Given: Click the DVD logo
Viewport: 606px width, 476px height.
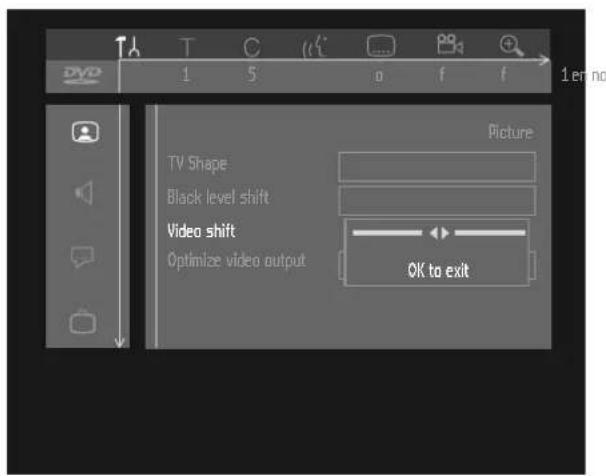Looking at the screenshot, I should [x=82, y=75].
